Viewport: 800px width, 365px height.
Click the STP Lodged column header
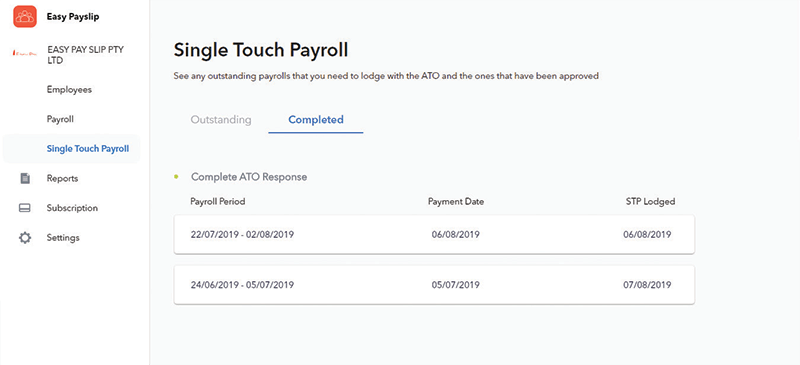tap(650, 202)
